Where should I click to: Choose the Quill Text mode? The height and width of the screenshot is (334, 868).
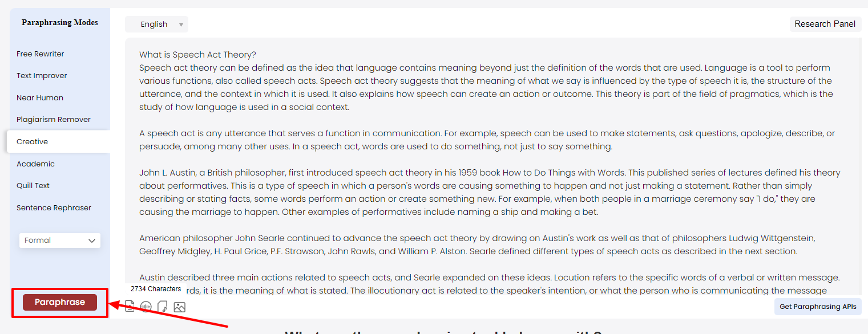click(33, 186)
